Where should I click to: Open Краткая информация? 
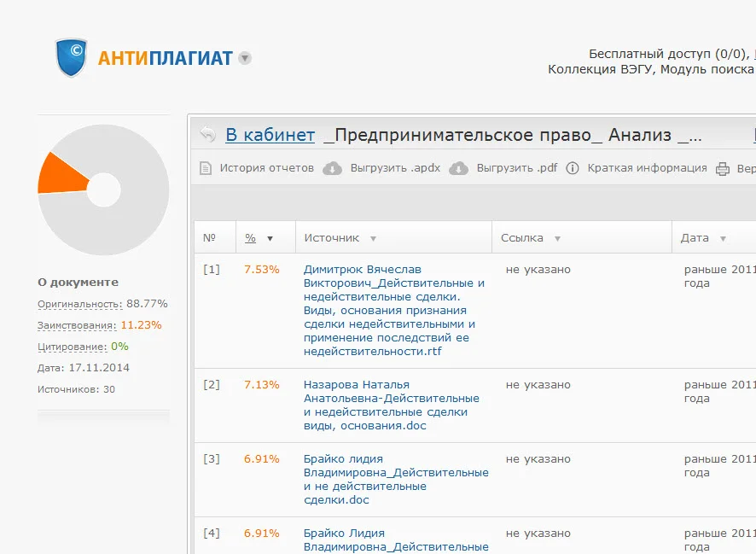point(647,168)
